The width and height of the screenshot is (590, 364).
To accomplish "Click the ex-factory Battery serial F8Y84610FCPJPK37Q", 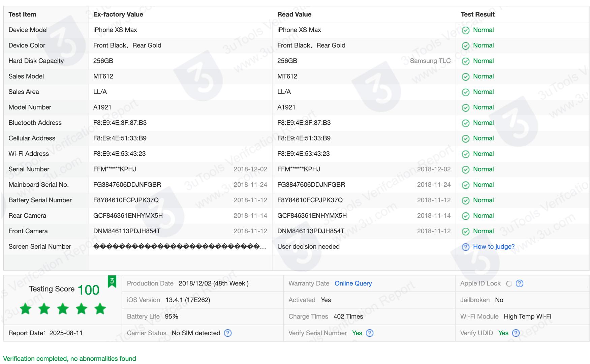I will click(126, 200).
